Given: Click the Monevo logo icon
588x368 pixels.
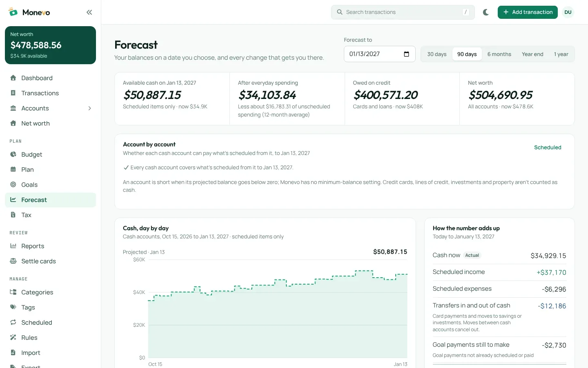Looking at the screenshot, I should pyautogui.click(x=13, y=12).
